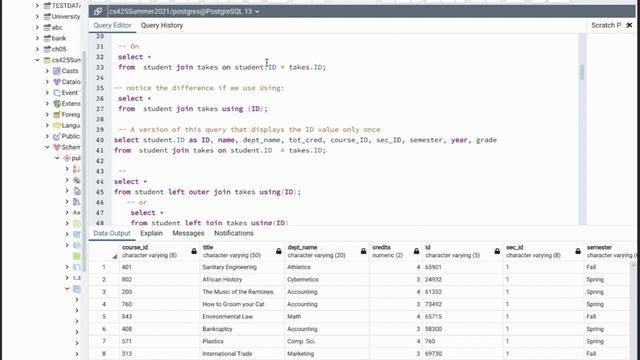This screenshot has height=360, width=640.
Task: Expand the bank database node
Action: [37, 38]
